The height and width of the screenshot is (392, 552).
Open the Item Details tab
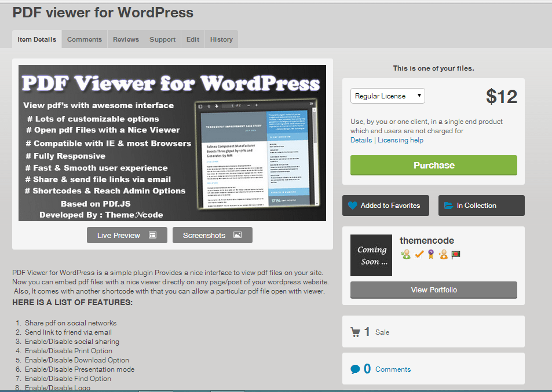point(37,39)
